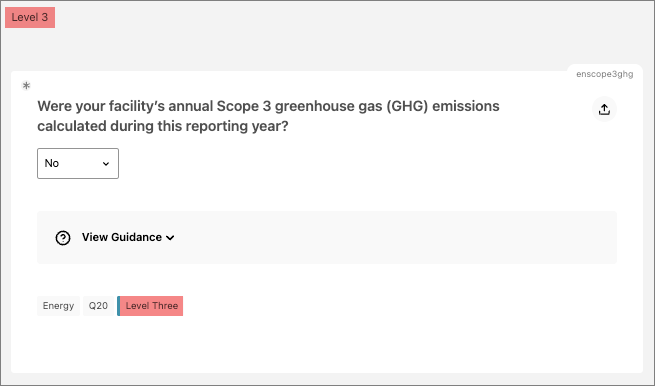Click the required asterisk marker

pyautogui.click(x=26, y=86)
